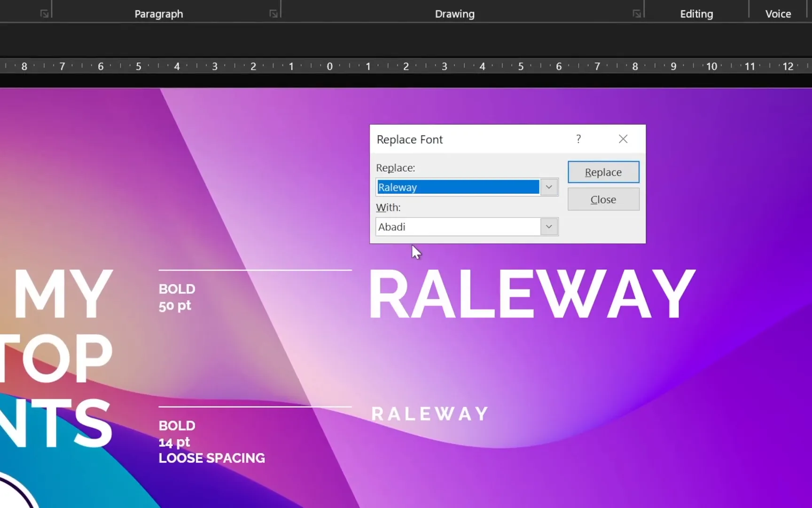Click the 'MY' title text on slide

click(x=63, y=294)
